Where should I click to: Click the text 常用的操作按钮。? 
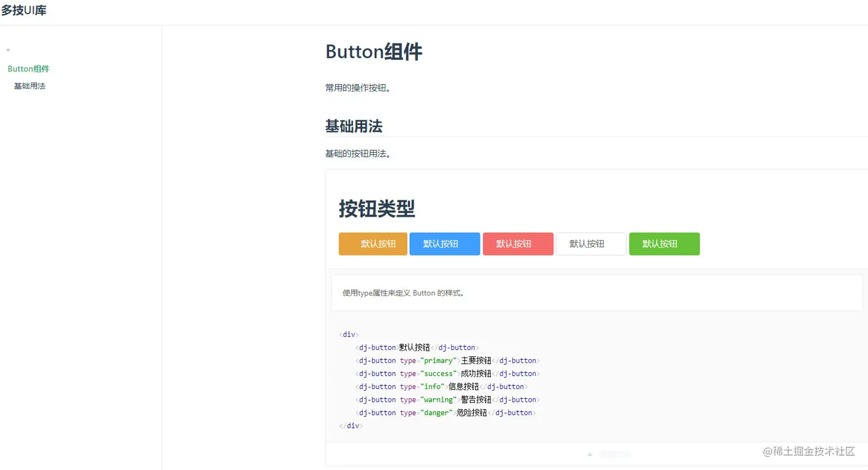[358, 88]
